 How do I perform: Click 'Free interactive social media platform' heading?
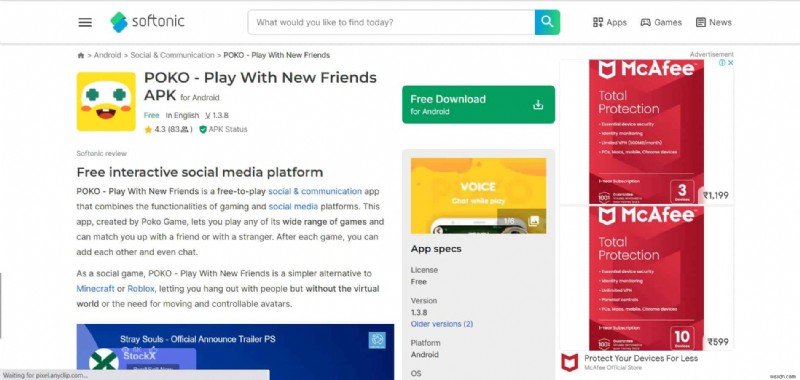(200, 172)
